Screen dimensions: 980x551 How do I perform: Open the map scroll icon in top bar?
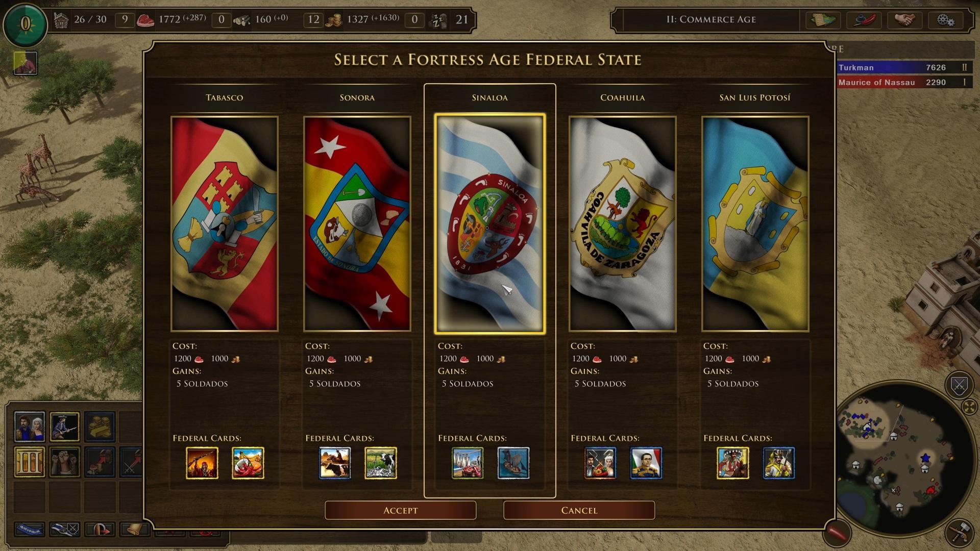(x=823, y=20)
